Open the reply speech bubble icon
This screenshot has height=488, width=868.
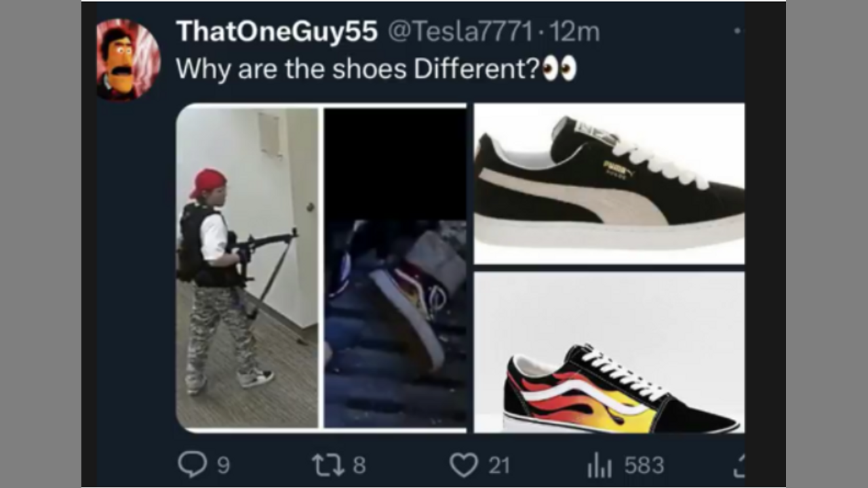(x=193, y=464)
